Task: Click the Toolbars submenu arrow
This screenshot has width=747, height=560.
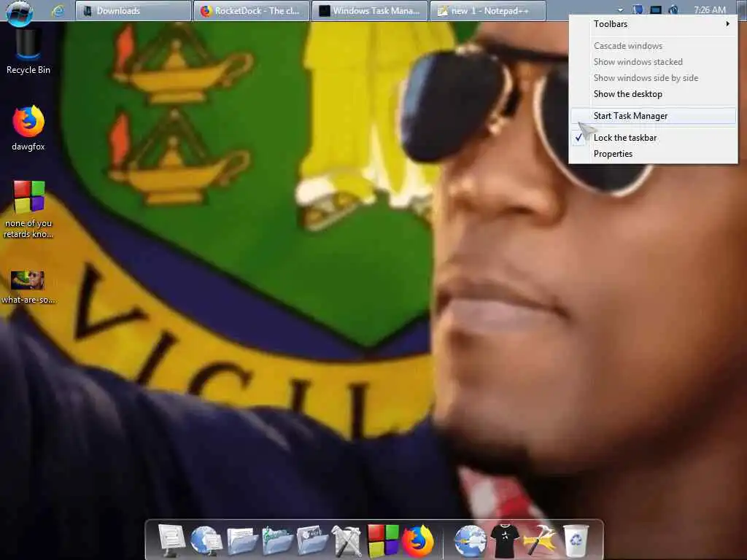Action: tap(727, 24)
